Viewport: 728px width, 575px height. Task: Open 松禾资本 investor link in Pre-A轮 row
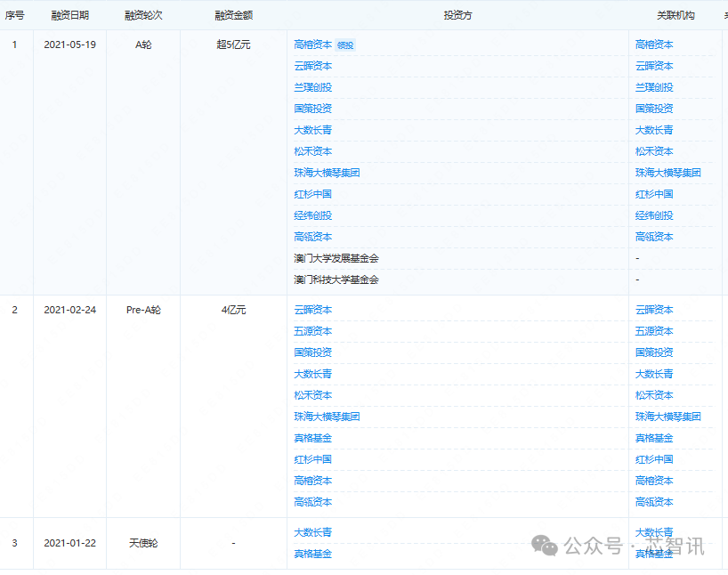(313, 395)
